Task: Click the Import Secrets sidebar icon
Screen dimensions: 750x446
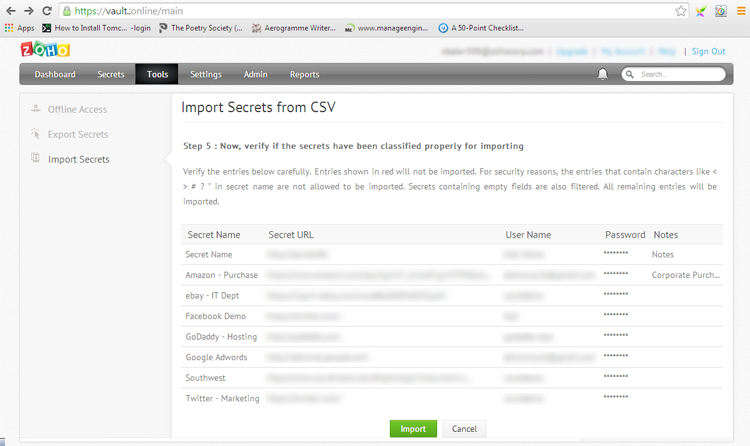Action: pos(35,157)
